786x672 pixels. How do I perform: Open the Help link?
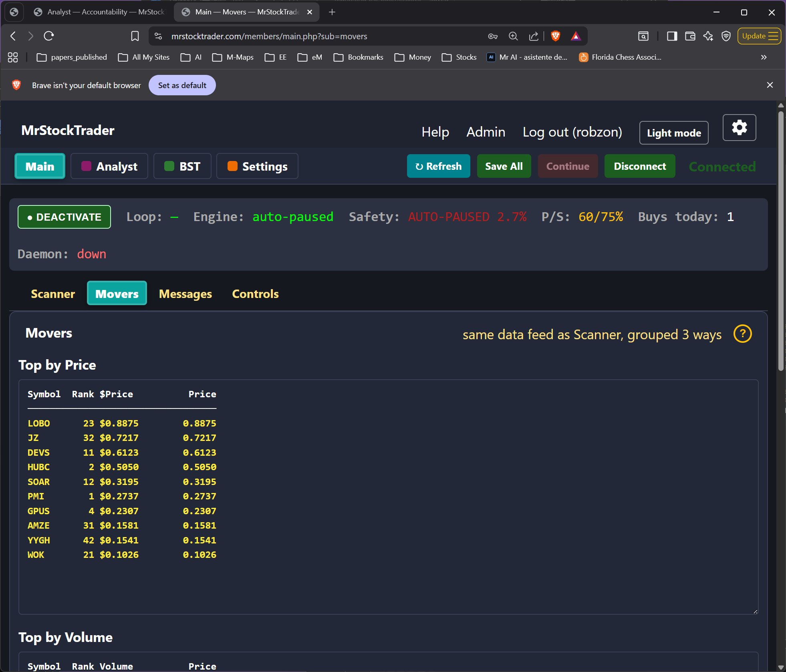pos(435,132)
